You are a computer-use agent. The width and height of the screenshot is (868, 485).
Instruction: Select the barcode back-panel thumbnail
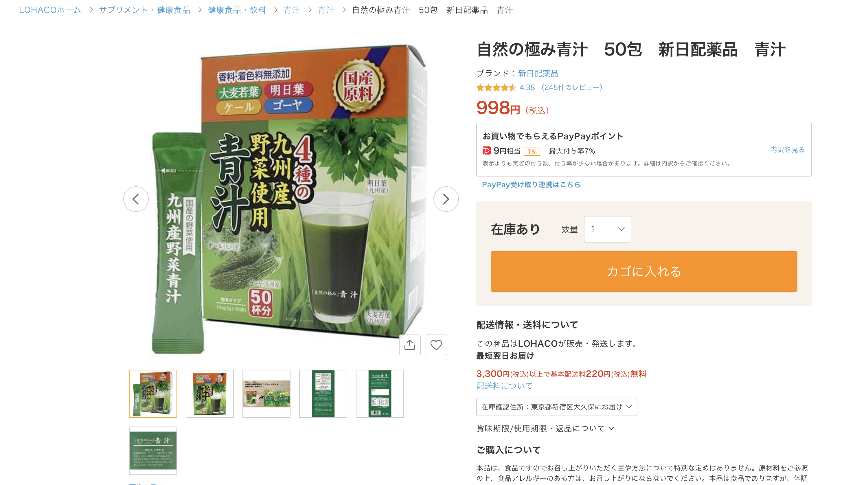point(380,394)
